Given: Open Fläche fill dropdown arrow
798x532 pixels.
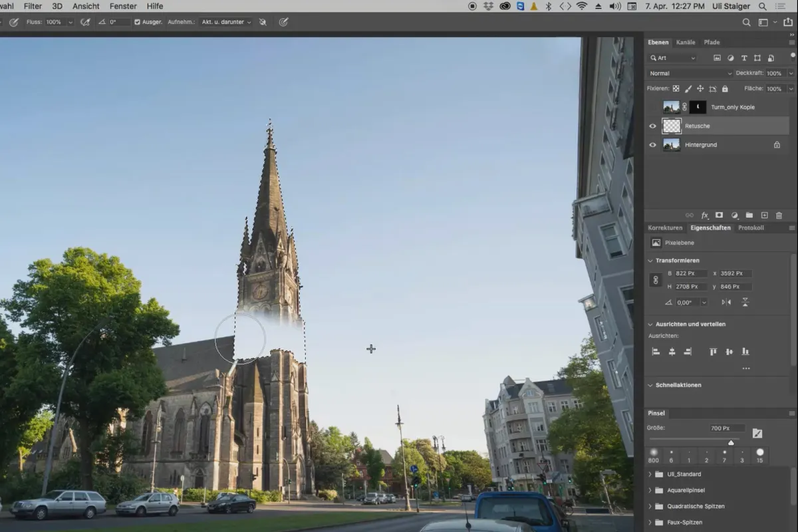Looking at the screenshot, I should 791,88.
